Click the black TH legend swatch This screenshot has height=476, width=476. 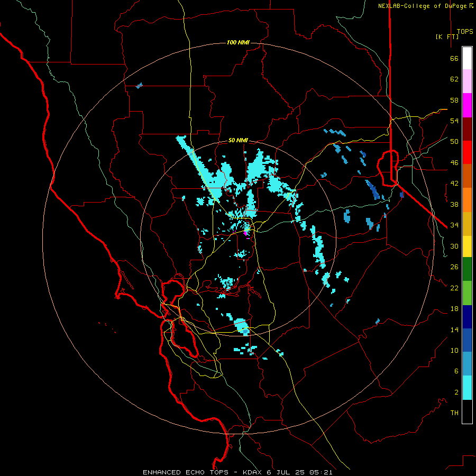[x=467, y=411]
